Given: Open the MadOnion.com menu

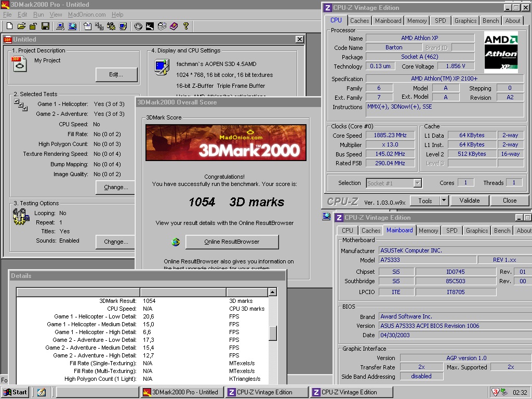Looking at the screenshot, I should tap(87, 15).
